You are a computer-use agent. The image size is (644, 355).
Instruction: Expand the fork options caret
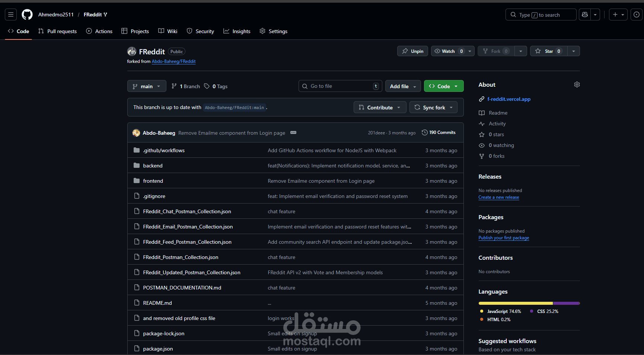coord(521,51)
